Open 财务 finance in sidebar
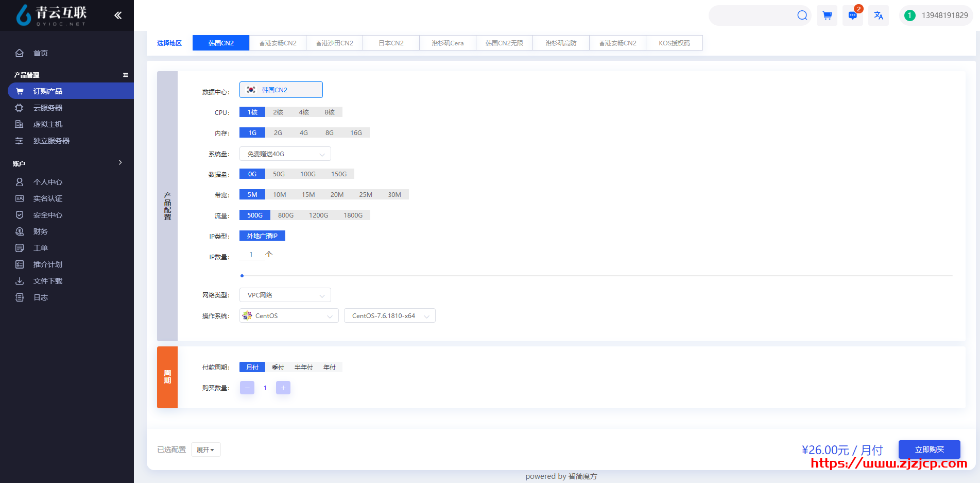Screen dimensions: 980x483 40,231
